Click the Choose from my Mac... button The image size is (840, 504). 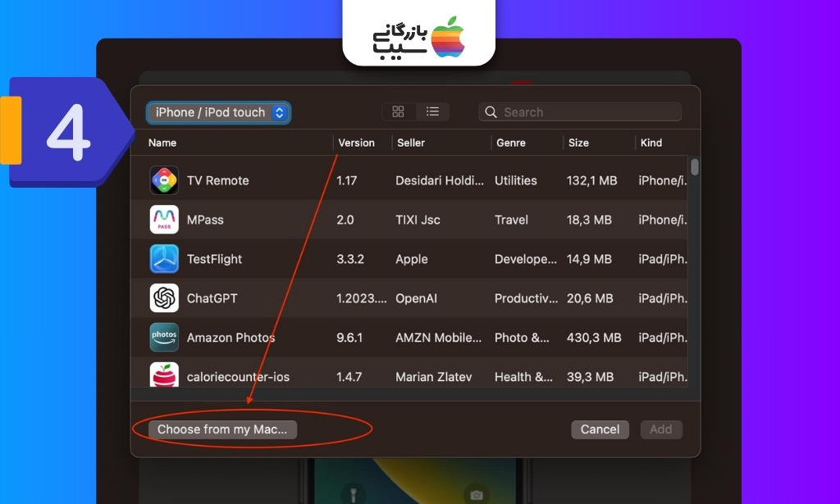(222, 429)
